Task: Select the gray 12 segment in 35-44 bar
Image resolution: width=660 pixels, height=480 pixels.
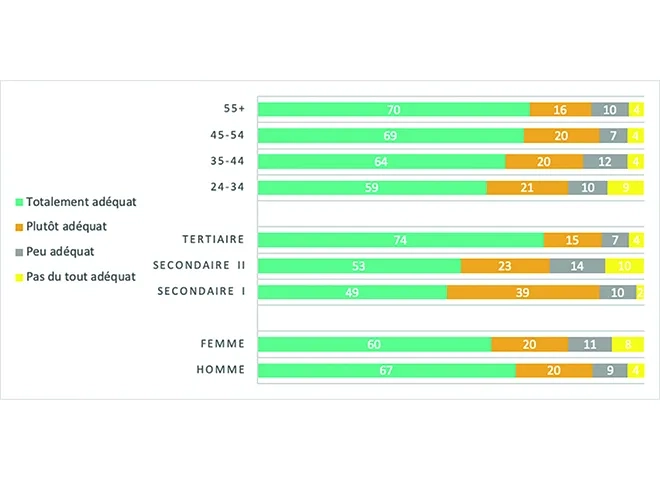Action: (x=605, y=161)
